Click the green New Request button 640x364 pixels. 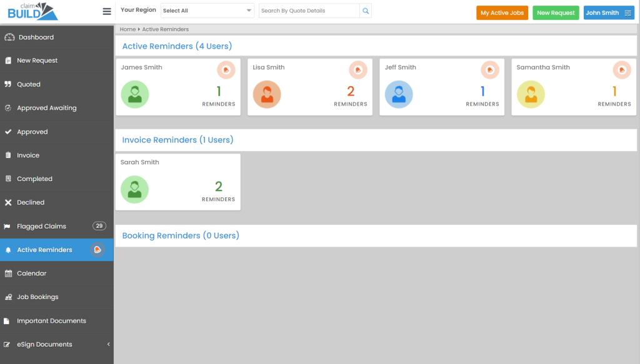point(556,12)
